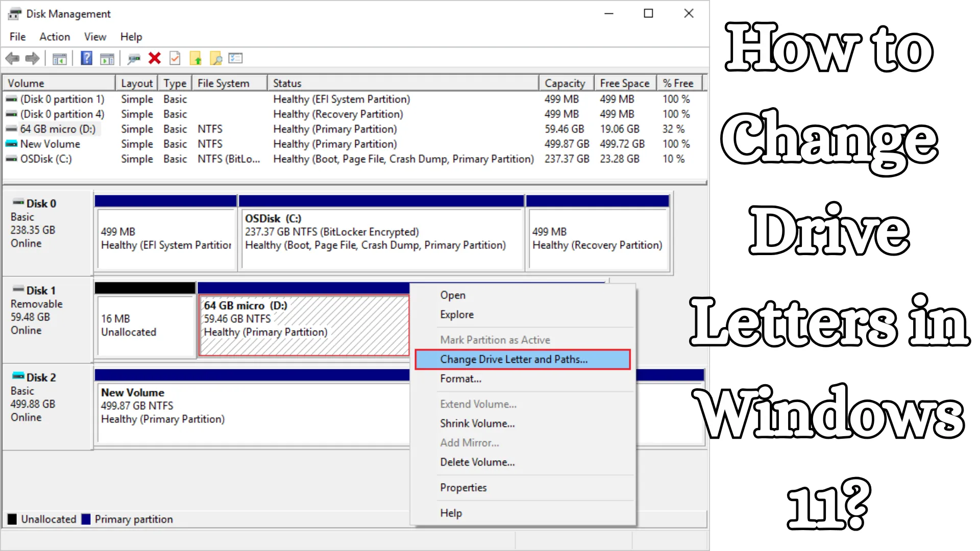Click the blue Primary partition legend swatch
The image size is (980, 551).
pyautogui.click(x=86, y=519)
